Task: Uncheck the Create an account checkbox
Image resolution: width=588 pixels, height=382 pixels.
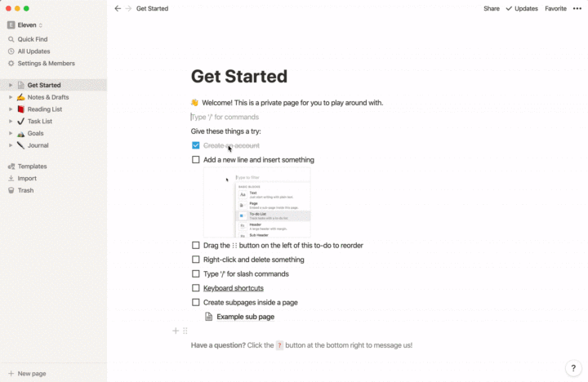Action: point(196,145)
